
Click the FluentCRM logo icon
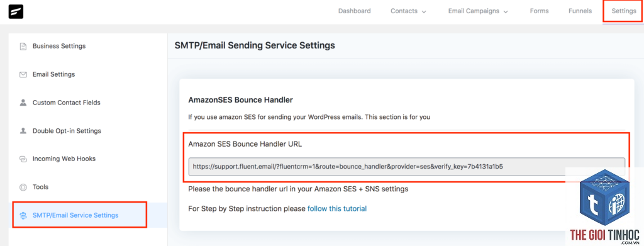(16, 11)
